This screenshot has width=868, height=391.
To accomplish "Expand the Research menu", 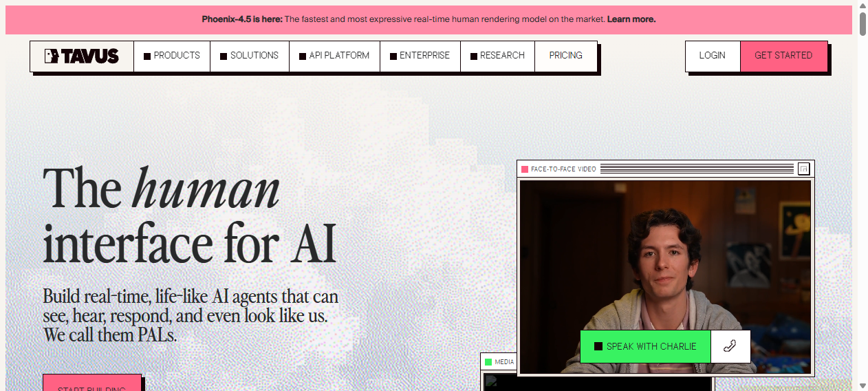I will 498,56.
